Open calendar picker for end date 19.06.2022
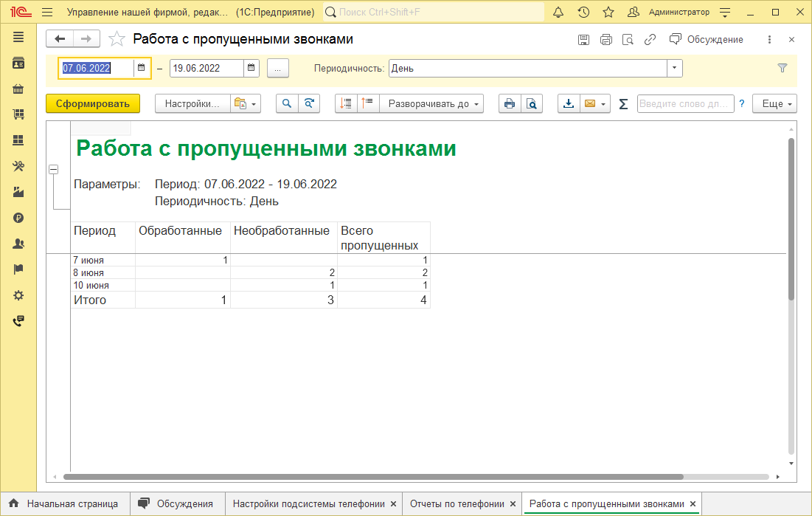This screenshot has height=516, width=812. [252, 68]
